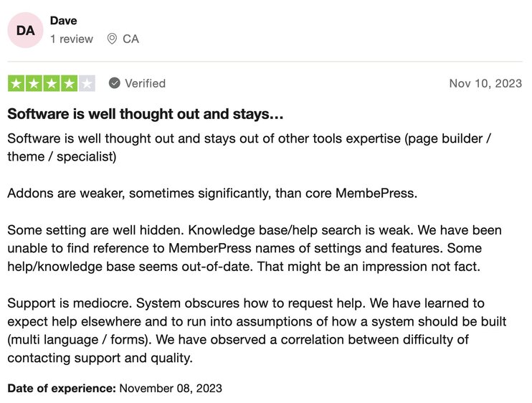Click the third green rating star
The image size is (532, 403).
[52, 83]
